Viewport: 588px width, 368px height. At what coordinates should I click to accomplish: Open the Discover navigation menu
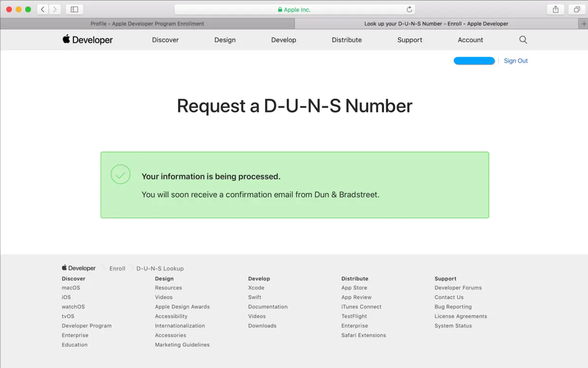pyautogui.click(x=165, y=40)
